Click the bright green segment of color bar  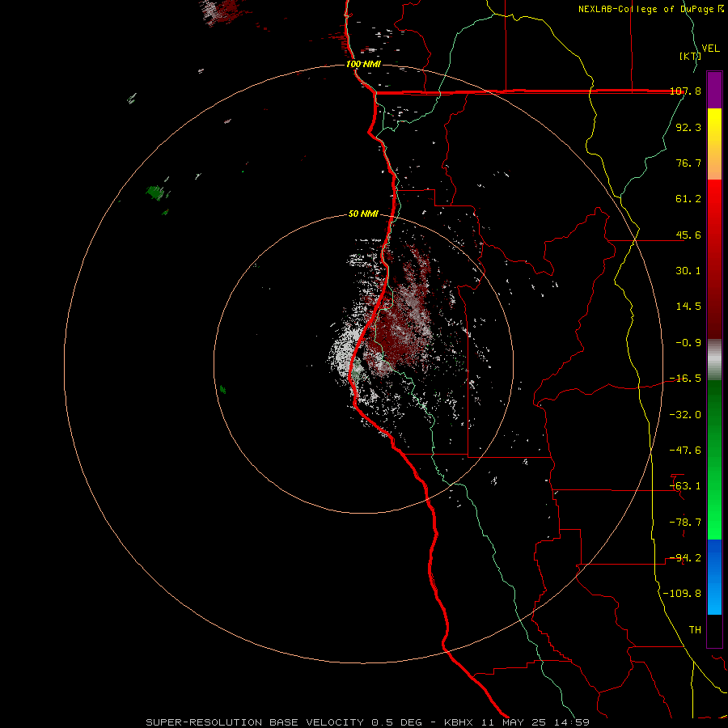(714, 520)
